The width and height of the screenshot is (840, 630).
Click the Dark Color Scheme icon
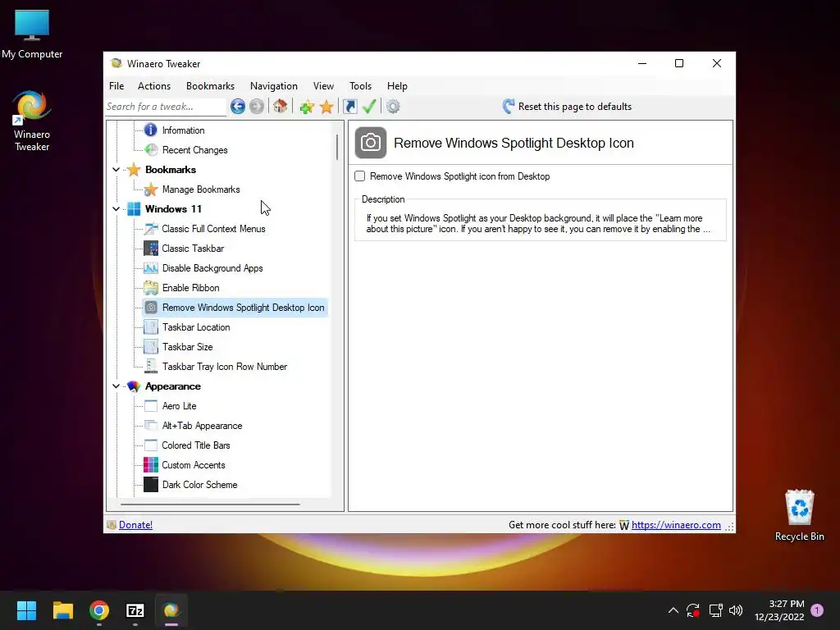tap(151, 485)
